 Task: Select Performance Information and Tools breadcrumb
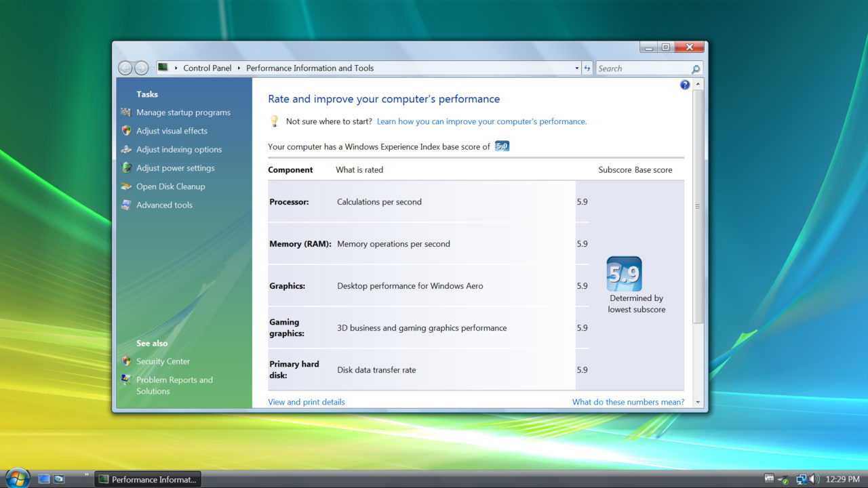(x=310, y=68)
